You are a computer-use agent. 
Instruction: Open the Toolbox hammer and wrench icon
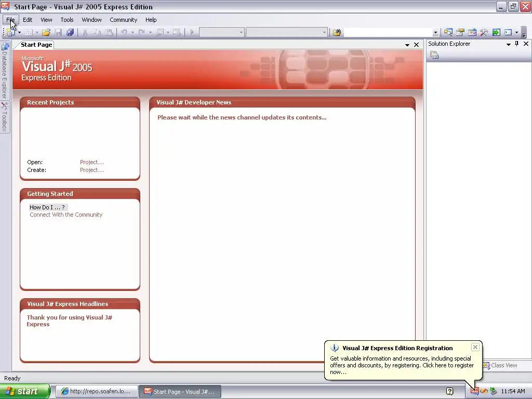pyautogui.click(x=484, y=32)
